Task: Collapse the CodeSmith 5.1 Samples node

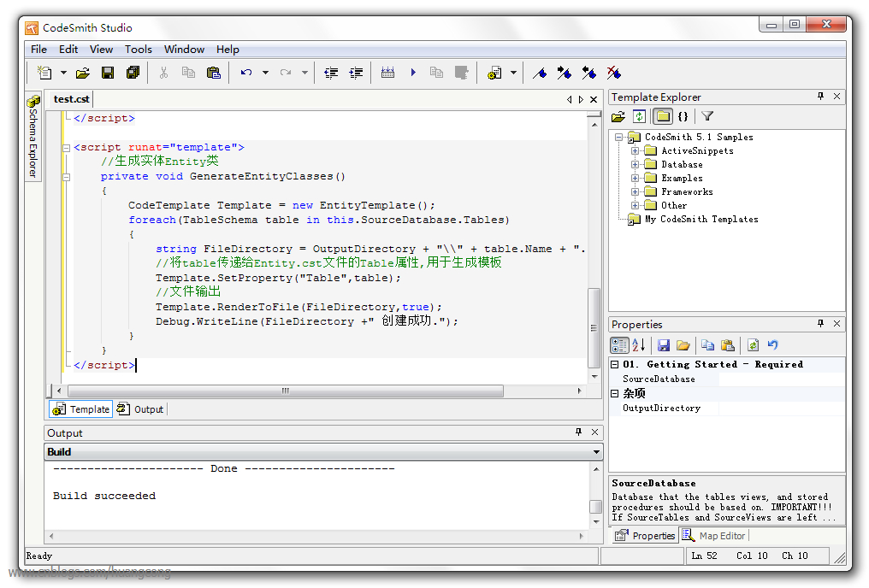Action: pyautogui.click(x=618, y=137)
